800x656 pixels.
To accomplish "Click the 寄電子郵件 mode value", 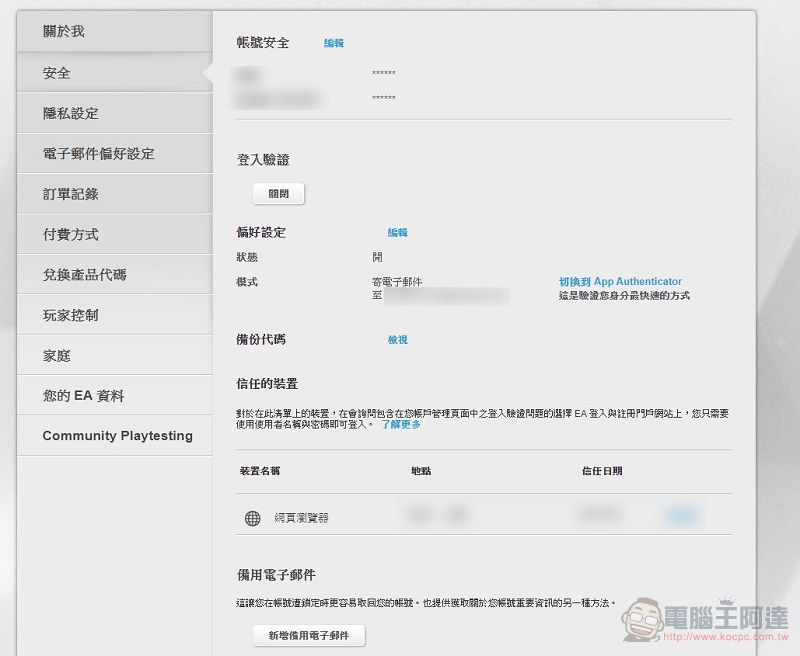I will pos(397,282).
